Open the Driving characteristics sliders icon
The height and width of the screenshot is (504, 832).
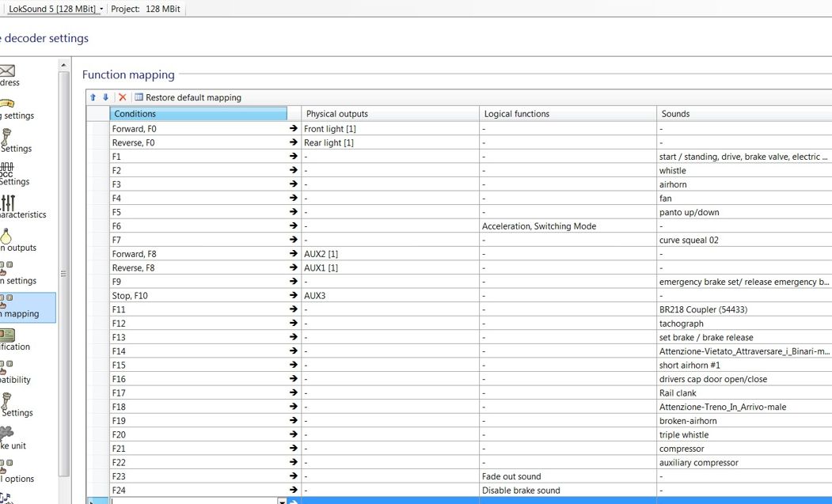coord(7,203)
